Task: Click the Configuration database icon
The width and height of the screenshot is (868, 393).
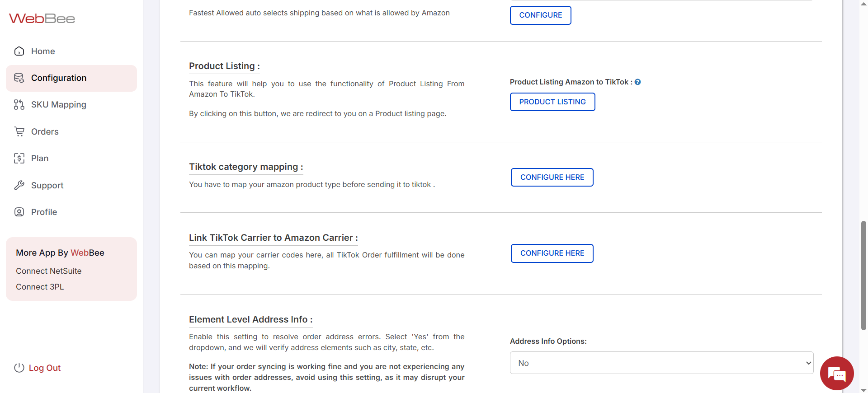Action: pyautogui.click(x=19, y=78)
